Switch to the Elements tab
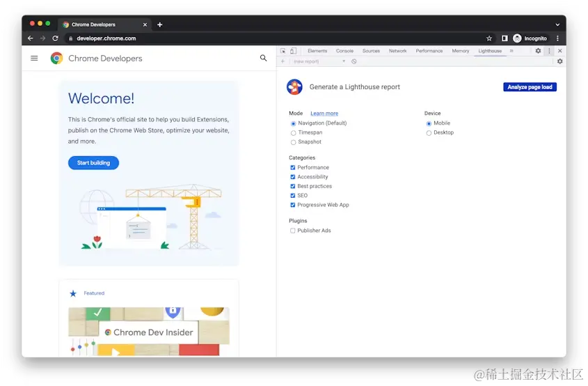Viewport: 588px width, 386px height. [x=317, y=51]
